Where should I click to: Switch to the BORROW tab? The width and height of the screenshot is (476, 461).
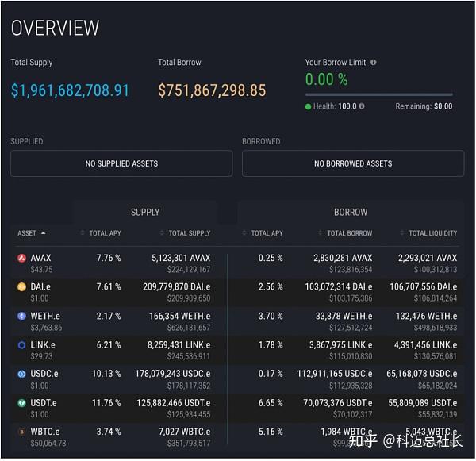click(x=351, y=212)
